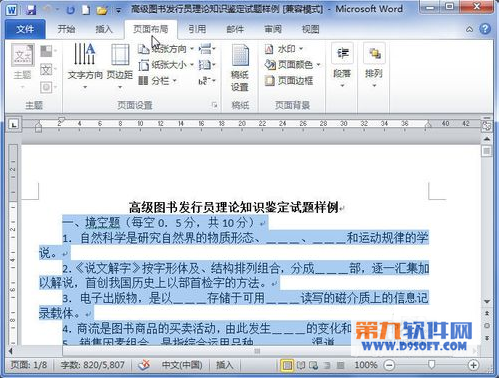
Task: Switch to Print Layout view
Action: pos(287,366)
